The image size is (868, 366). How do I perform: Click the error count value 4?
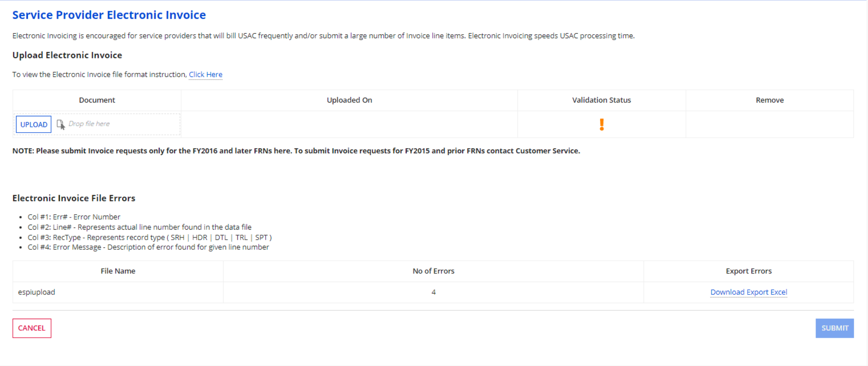coord(434,292)
